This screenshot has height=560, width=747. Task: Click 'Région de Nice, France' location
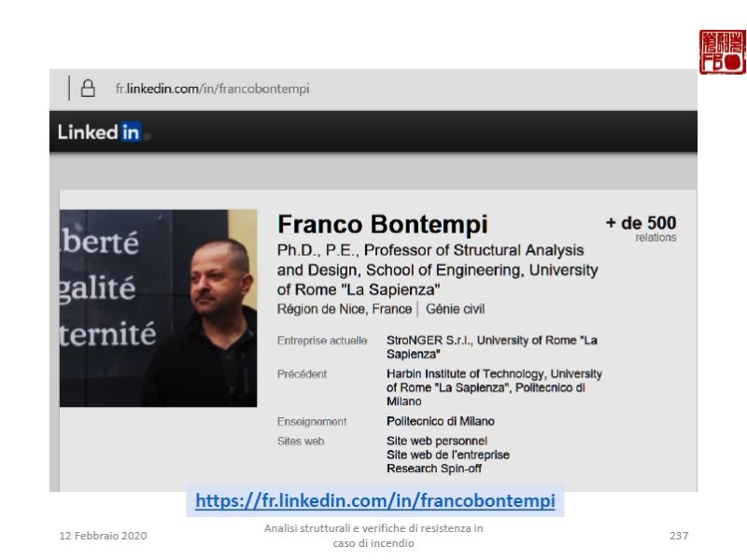point(345,309)
